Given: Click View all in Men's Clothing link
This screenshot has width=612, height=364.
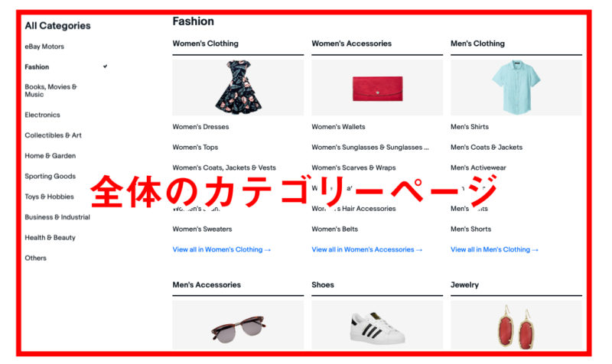Looking at the screenshot, I should [x=494, y=250].
